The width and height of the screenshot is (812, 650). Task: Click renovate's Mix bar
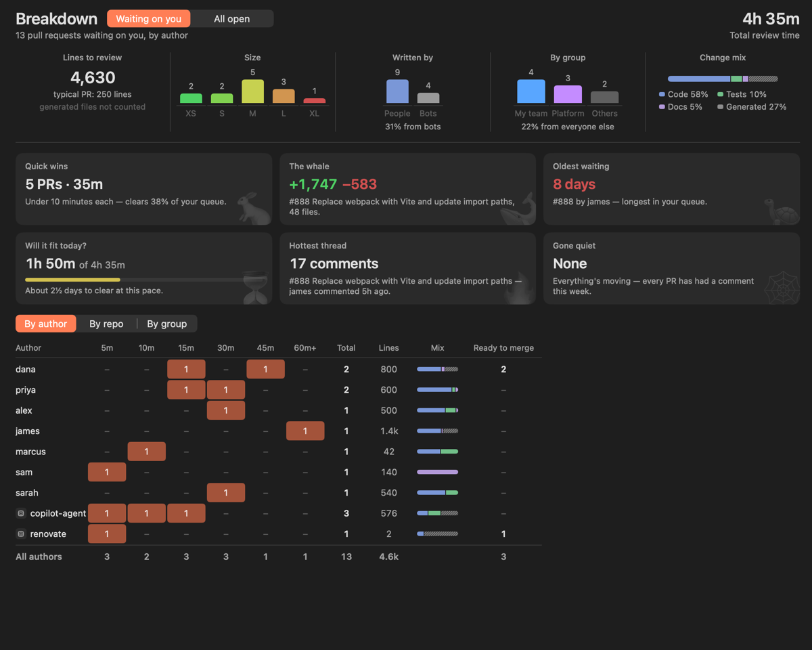tap(437, 534)
